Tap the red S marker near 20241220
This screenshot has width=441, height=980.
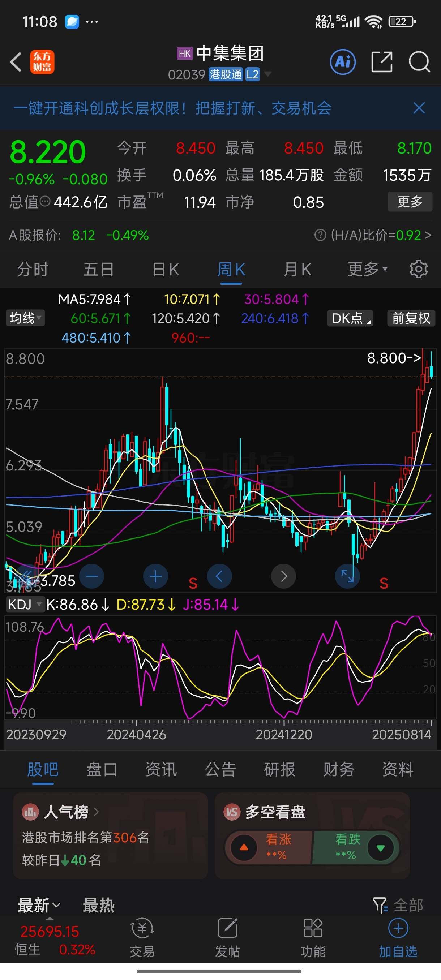(193, 583)
